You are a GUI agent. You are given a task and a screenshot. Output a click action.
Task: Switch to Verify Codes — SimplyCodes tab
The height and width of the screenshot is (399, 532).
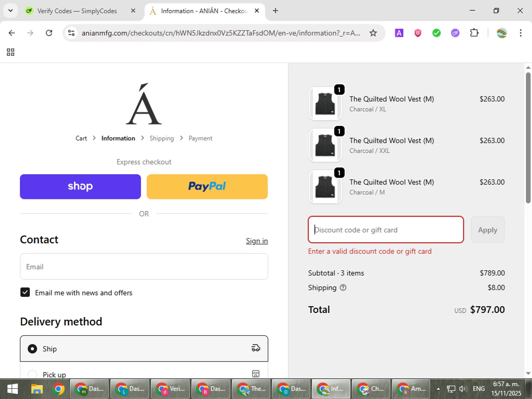tap(77, 11)
